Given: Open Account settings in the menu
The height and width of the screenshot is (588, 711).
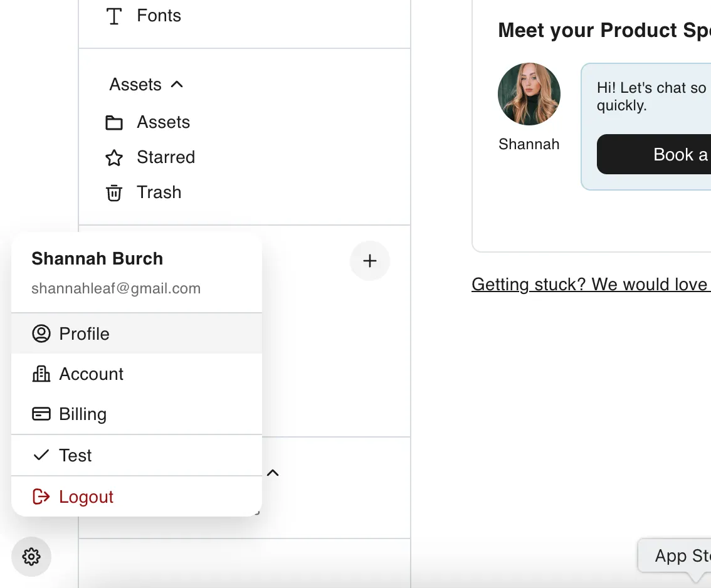Looking at the screenshot, I should (137, 374).
